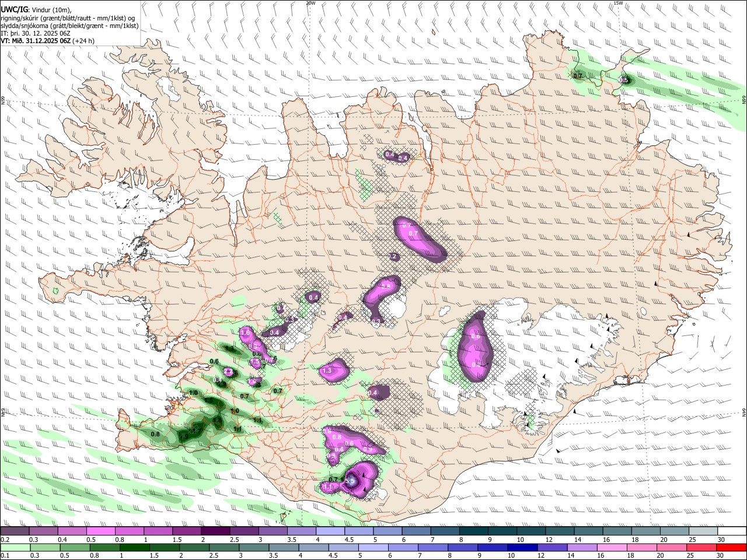This screenshot has height=560, width=747.
Task: Click the black '1.7' rain value
Action: (198, 430)
